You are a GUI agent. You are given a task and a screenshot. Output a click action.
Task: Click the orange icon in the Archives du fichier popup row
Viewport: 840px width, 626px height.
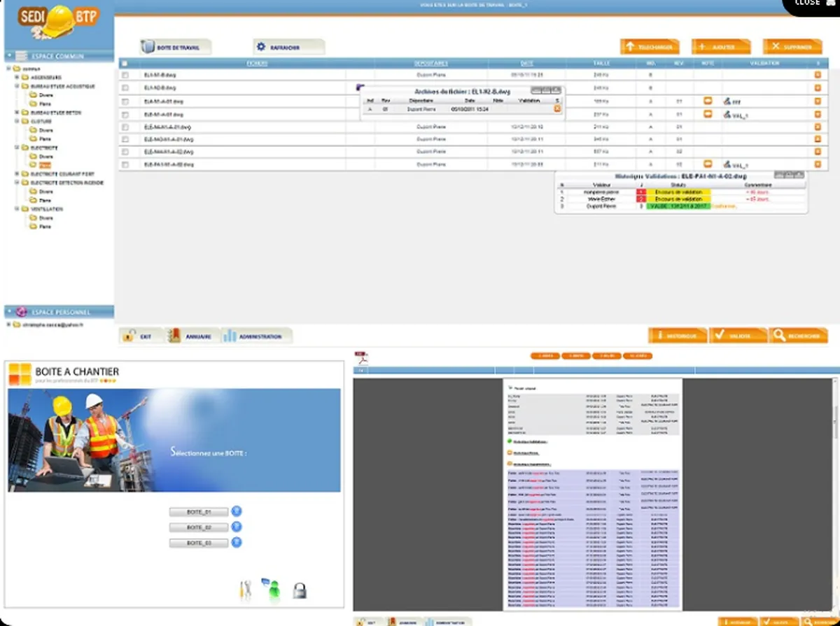pos(557,108)
